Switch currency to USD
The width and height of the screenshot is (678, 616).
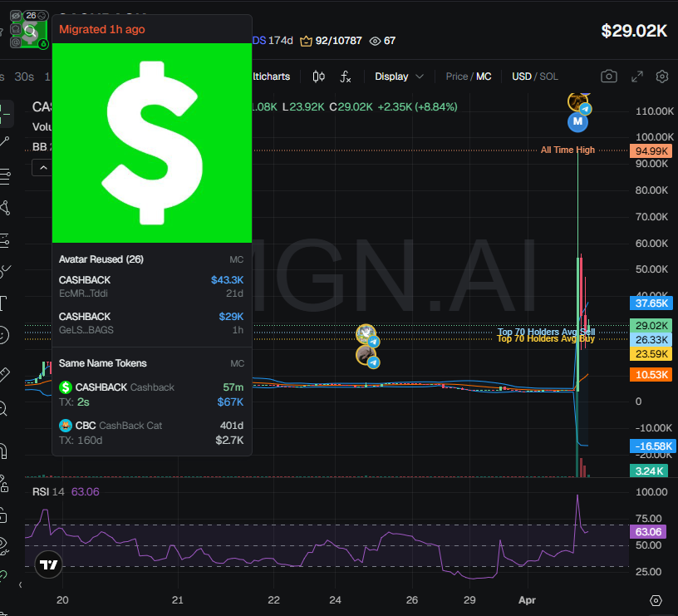point(522,76)
